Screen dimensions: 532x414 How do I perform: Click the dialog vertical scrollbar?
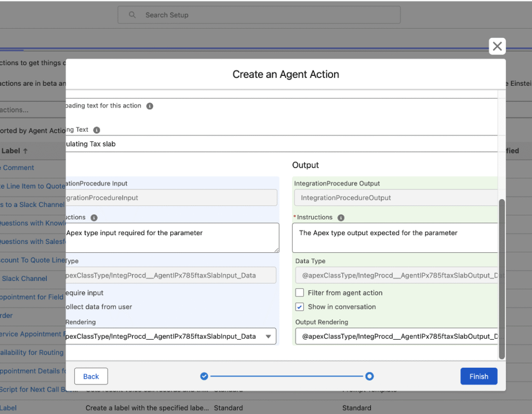502,279
